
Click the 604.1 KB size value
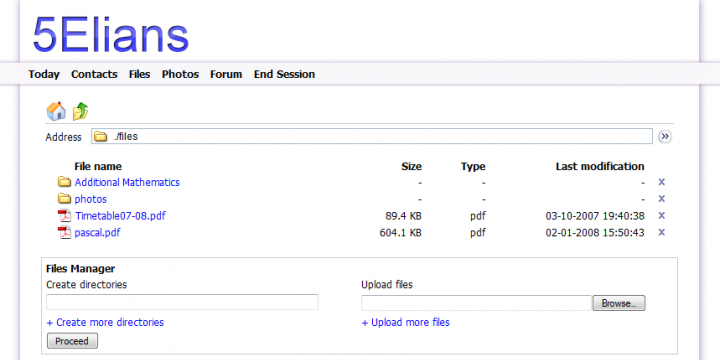point(400,233)
